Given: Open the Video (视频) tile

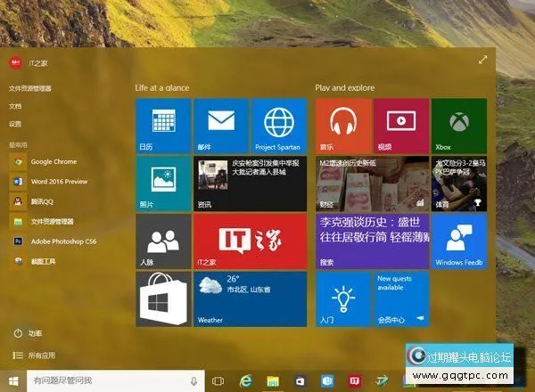Looking at the screenshot, I should [x=401, y=126].
